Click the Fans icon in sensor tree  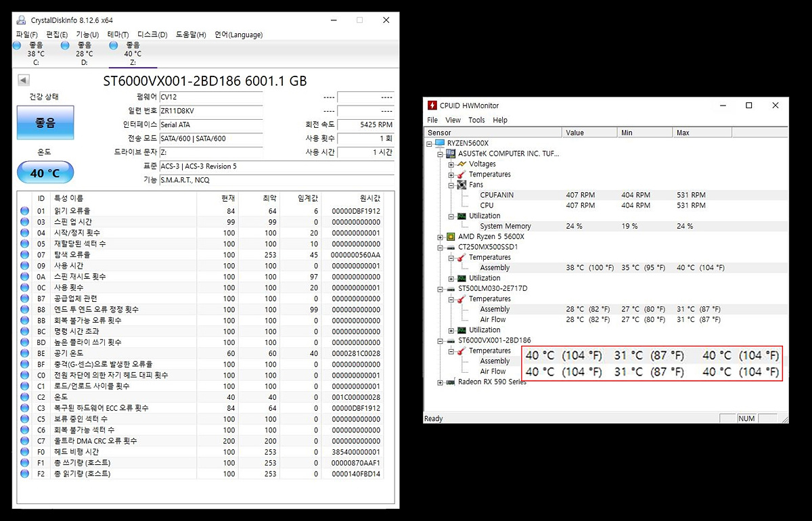tap(461, 185)
